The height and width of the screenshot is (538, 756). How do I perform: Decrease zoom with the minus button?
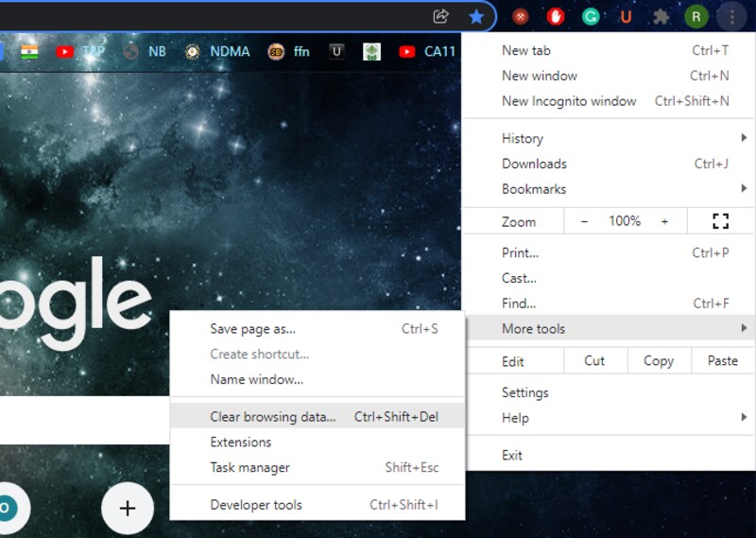coord(584,221)
